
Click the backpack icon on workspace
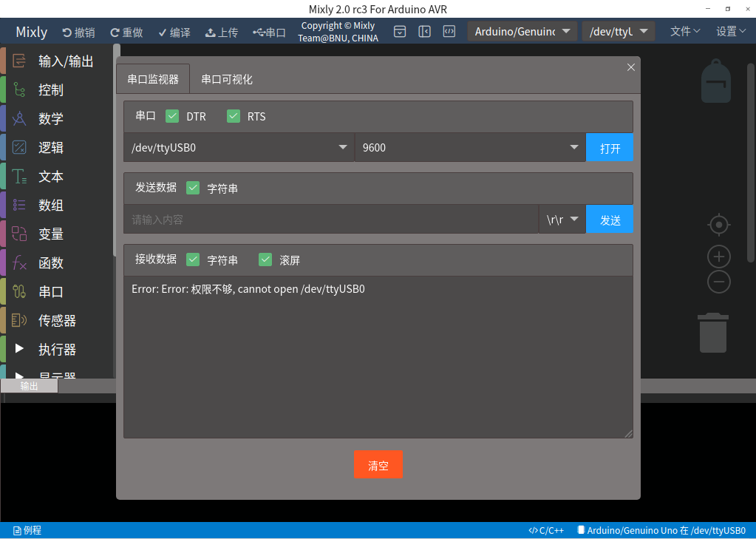pos(715,81)
